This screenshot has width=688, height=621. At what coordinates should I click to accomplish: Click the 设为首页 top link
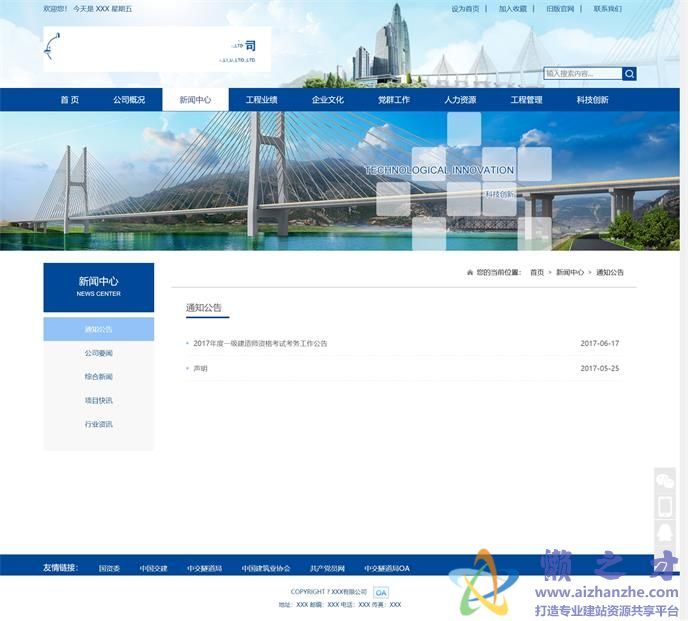(x=465, y=9)
